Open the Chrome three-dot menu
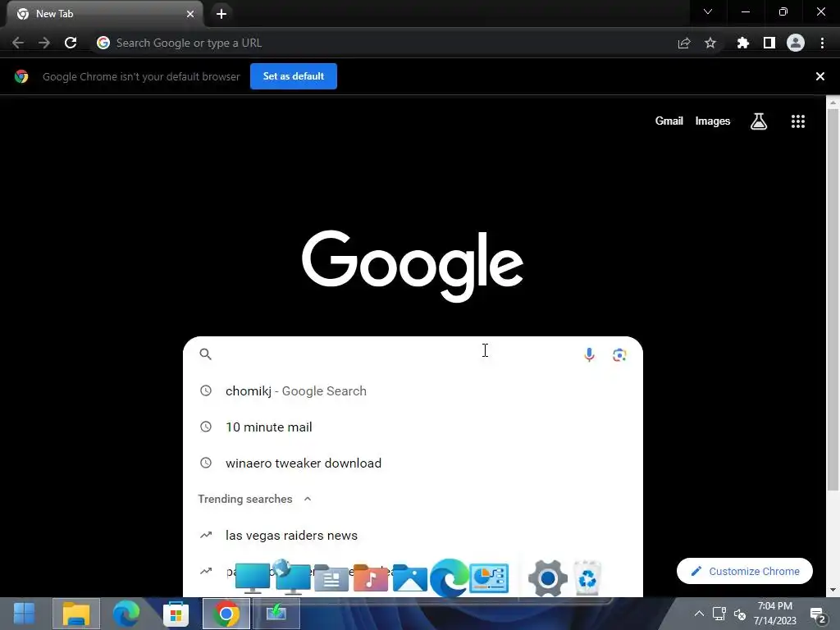 pos(822,43)
